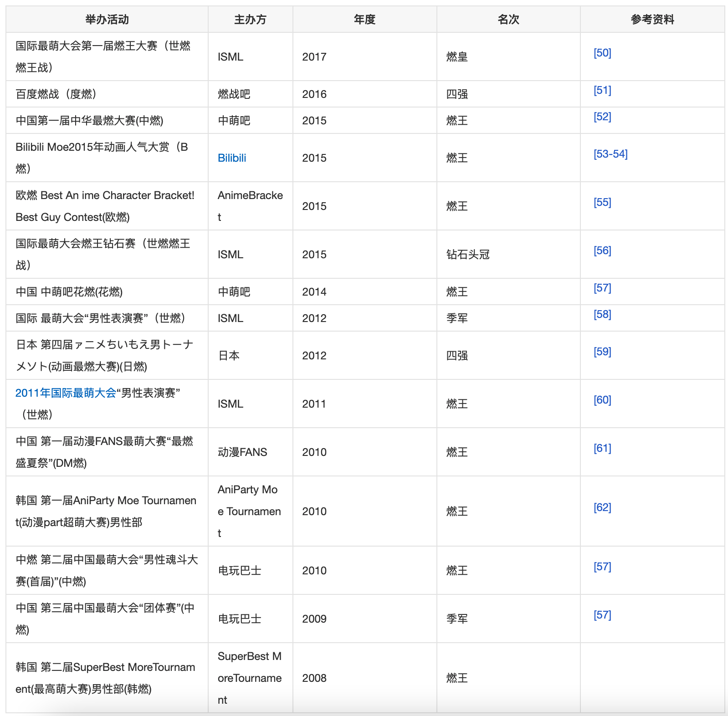
Task: Open reference [61] for 动漫FANS row
Action: tap(602, 448)
